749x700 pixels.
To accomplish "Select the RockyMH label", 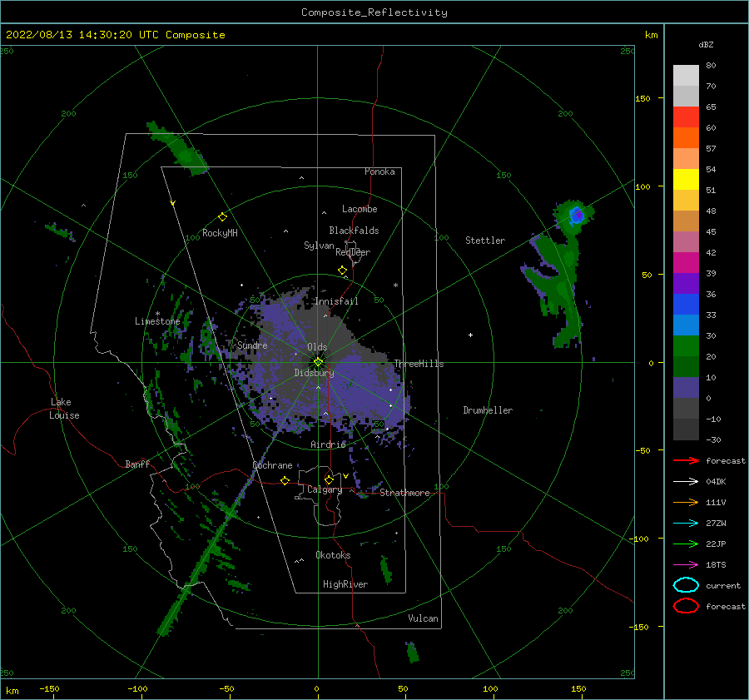I will [220, 233].
